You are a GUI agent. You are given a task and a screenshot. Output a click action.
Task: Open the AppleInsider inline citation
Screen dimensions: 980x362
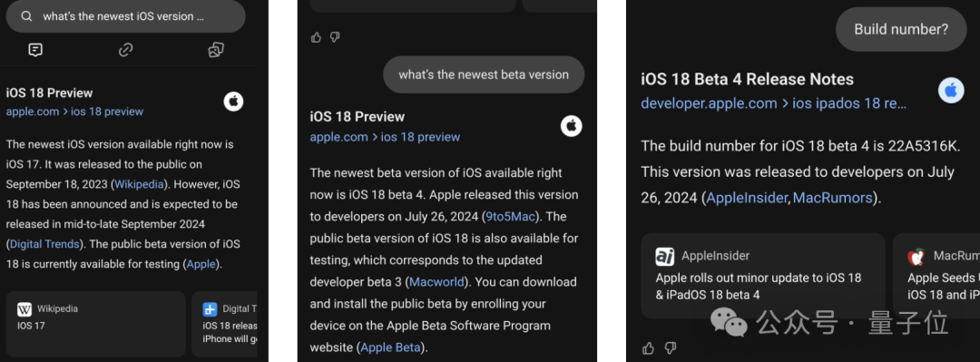coord(747,198)
